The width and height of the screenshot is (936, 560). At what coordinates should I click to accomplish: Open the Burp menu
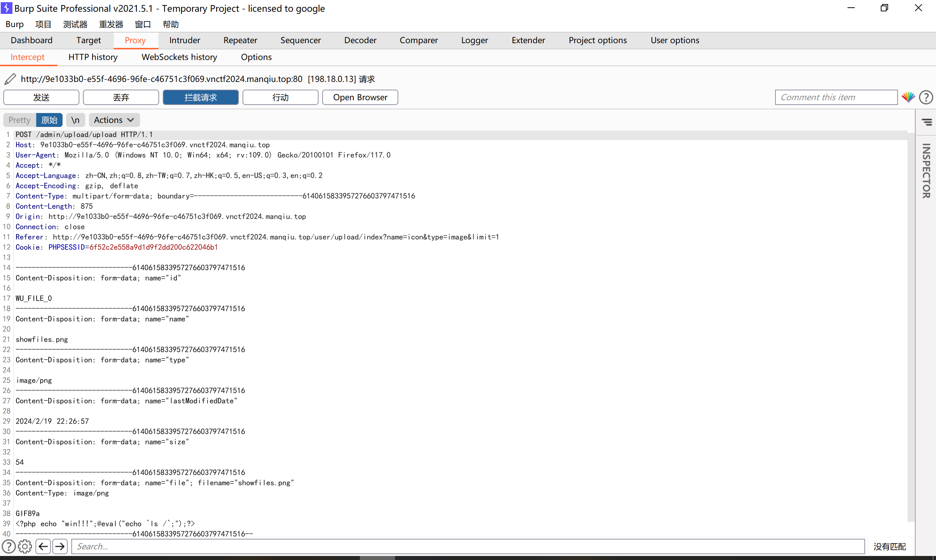(15, 24)
